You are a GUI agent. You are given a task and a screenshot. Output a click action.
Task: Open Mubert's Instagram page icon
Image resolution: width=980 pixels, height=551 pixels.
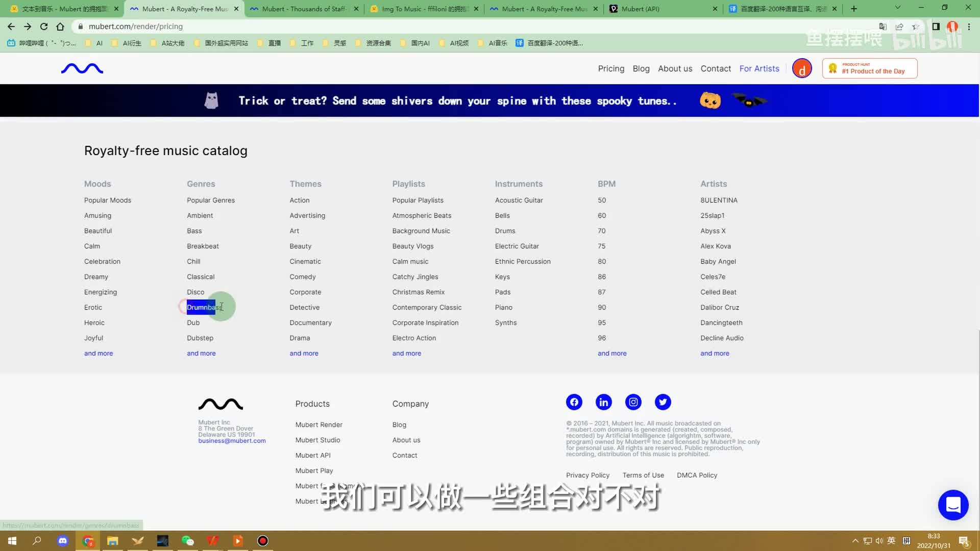633,402
